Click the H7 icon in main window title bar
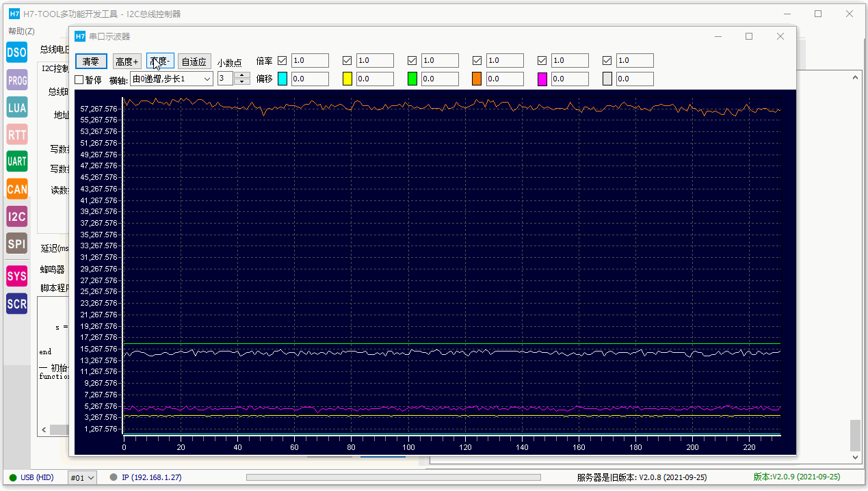The image size is (868, 491). click(13, 14)
